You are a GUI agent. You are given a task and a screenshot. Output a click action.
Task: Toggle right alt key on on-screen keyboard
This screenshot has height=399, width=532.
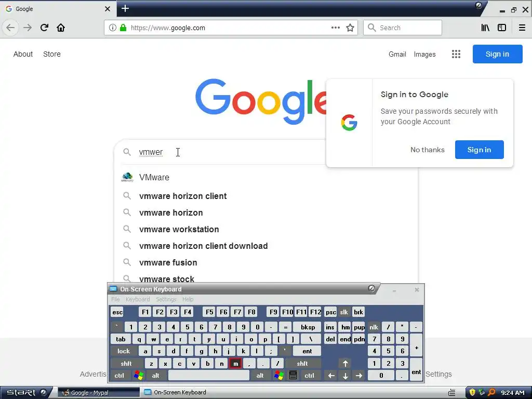[260, 376]
